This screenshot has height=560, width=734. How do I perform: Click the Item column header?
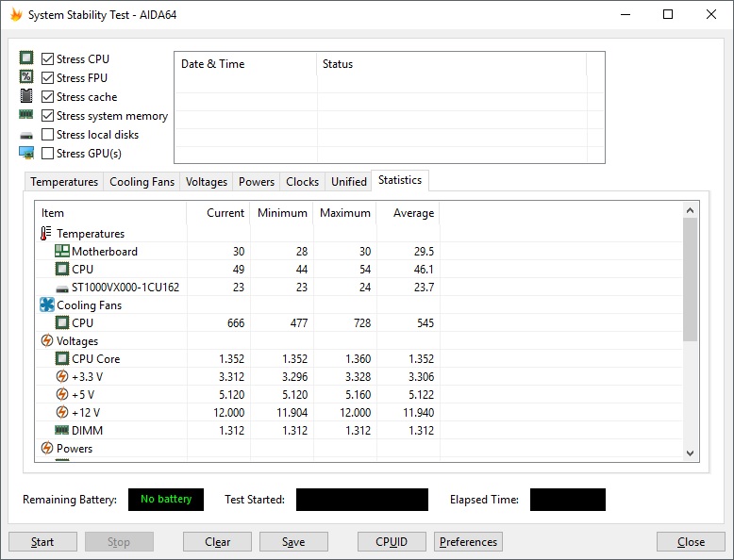pos(111,213)
